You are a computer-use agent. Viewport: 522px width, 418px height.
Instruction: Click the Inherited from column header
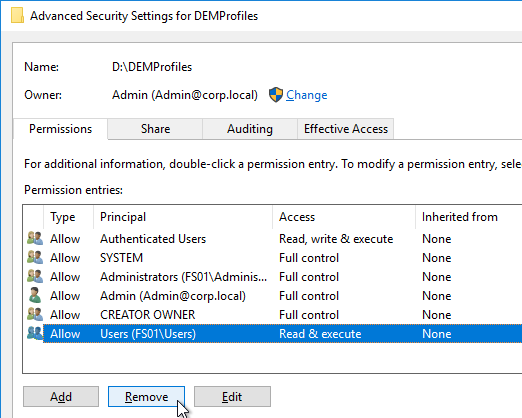(x=469, y=217)
